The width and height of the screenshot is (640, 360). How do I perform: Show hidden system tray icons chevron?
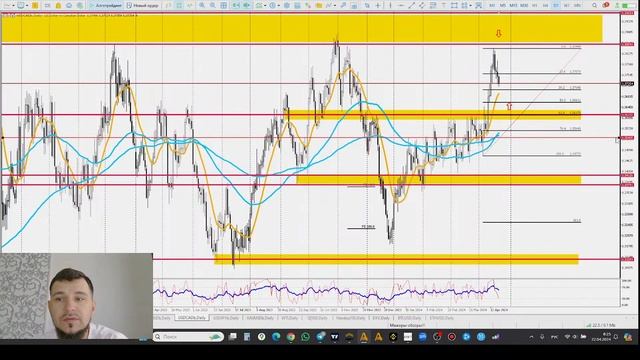531,337
